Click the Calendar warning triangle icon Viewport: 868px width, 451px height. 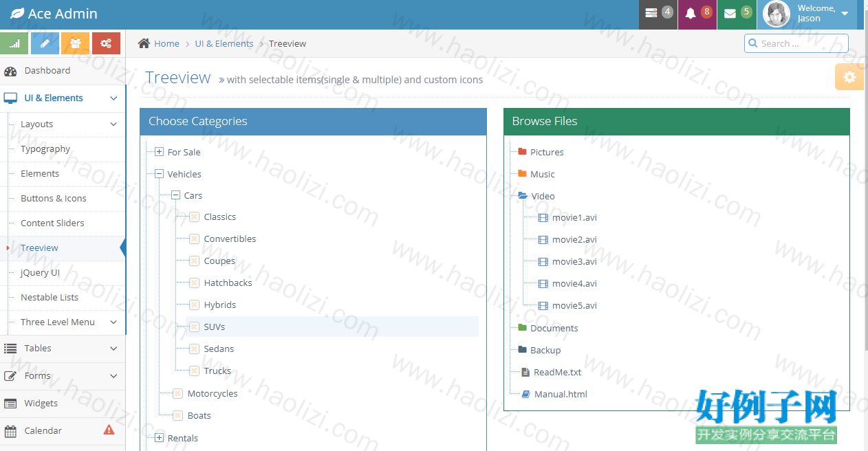click(x=109, y=430)
